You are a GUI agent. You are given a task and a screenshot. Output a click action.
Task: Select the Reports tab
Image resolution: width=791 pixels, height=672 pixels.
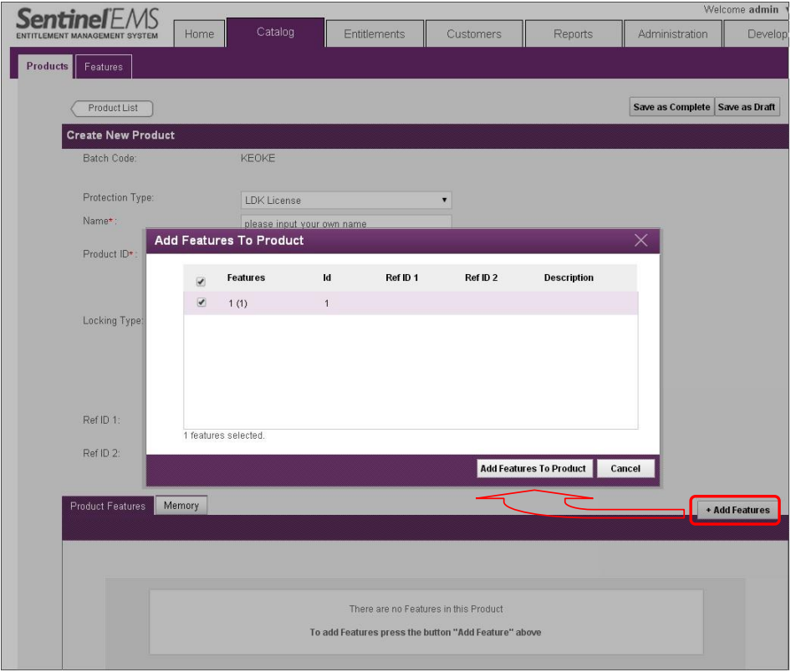point(573,34)
